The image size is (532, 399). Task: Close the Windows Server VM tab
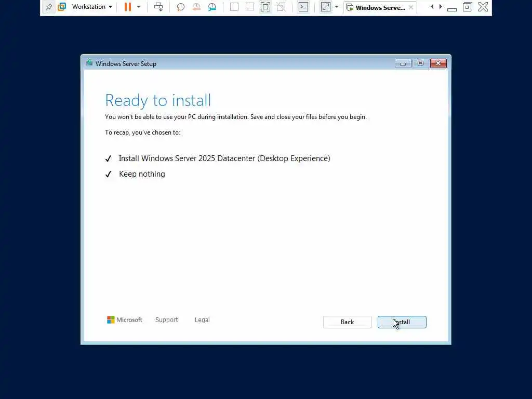tap(411, 7)
